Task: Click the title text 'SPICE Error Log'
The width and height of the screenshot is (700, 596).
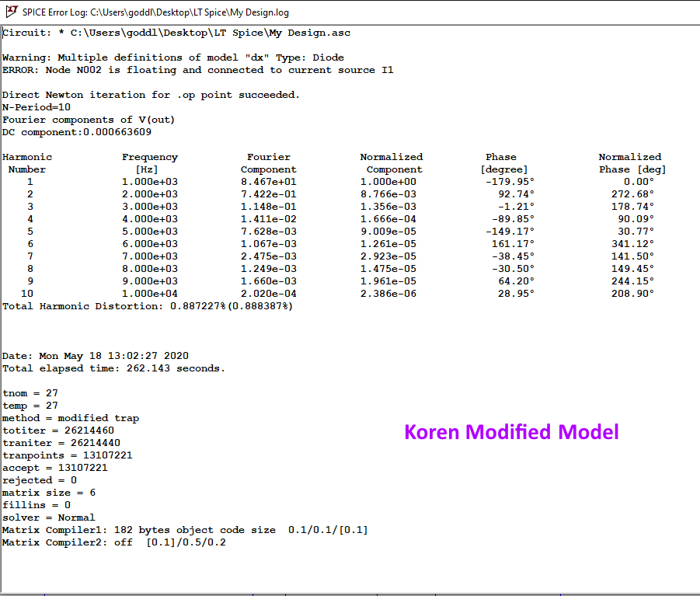Action: click(x=54, y=12)
